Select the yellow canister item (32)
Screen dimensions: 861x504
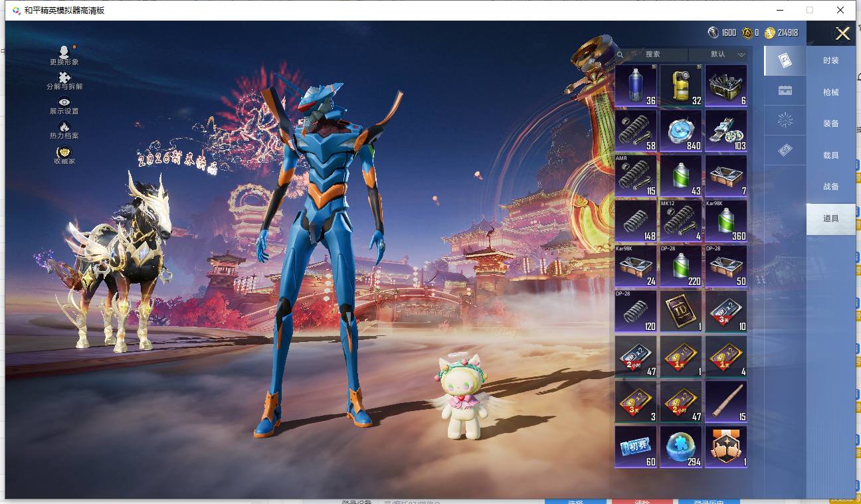click(681, 86)
